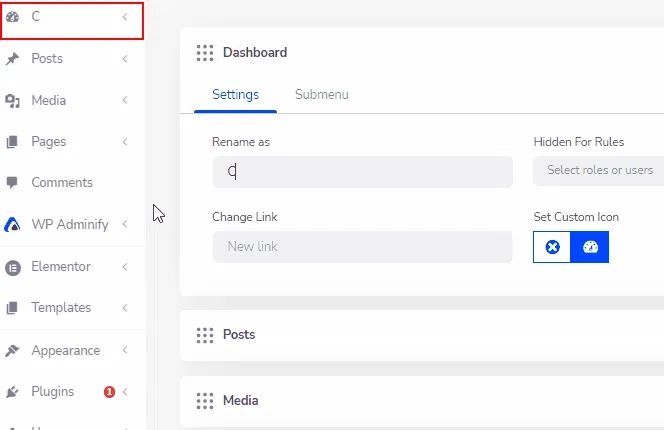Remove custom icon with the X button
The width and height of the screenshot is (664, 430).
click(552, 247)
